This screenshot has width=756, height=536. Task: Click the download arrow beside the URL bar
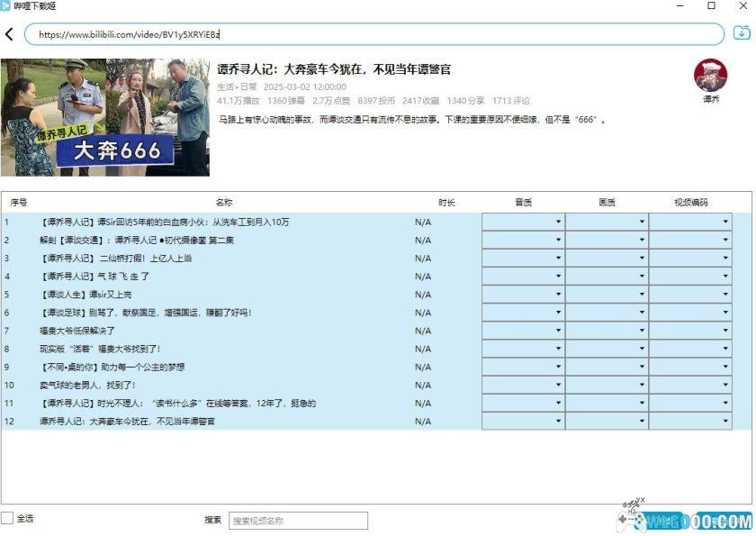(x=741, y=32)
